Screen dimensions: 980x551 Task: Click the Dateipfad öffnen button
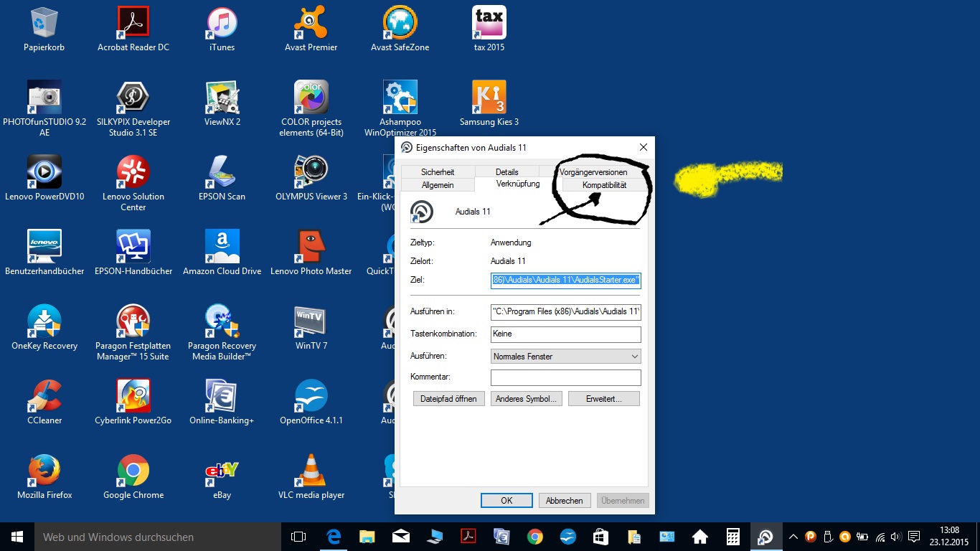click(x=449, y=399)
